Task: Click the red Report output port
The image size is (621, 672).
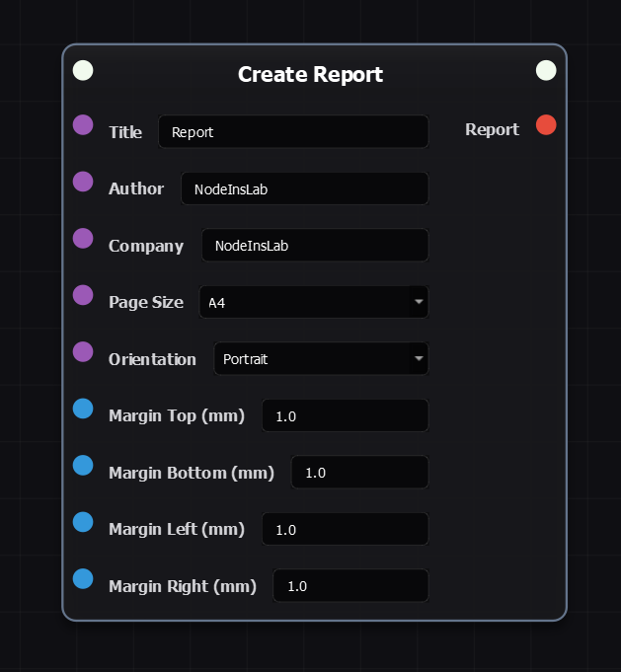Action: click(546, 125)
